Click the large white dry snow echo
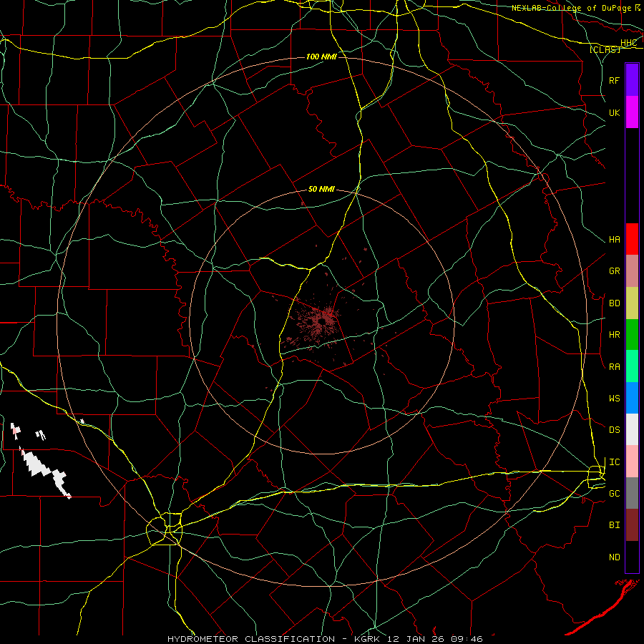Viewport: 644px width, 644px height. 44,472
